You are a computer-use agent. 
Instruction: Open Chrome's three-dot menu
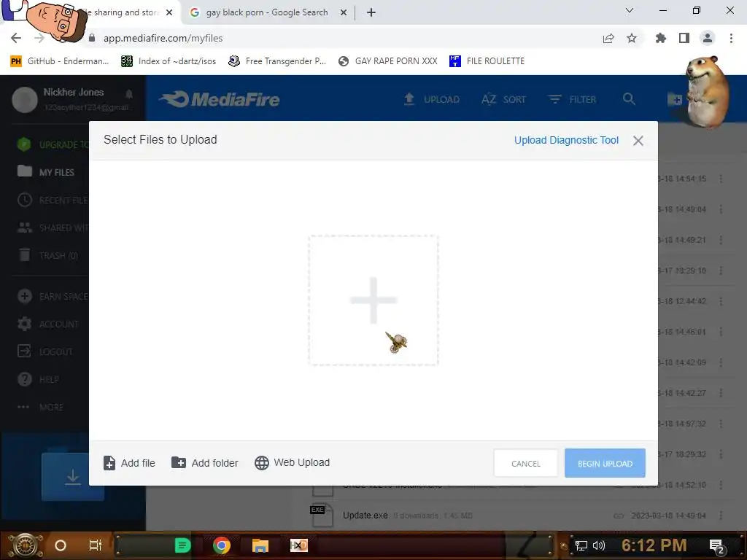pos(731,38)
